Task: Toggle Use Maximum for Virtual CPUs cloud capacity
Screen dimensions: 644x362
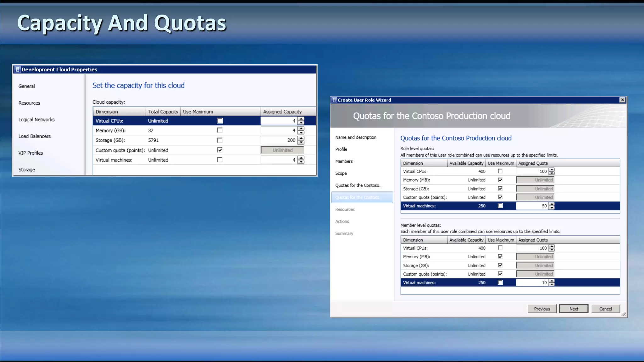Action: [x=220, y=121]
